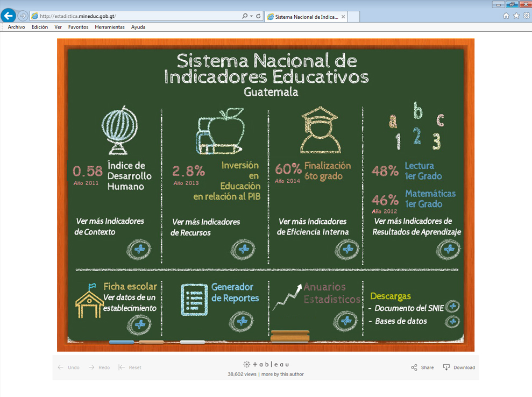Click plus icon beside Bases de datos
Image resolution: width=532 pixels, height=397 pixels.
coord(453,322)
